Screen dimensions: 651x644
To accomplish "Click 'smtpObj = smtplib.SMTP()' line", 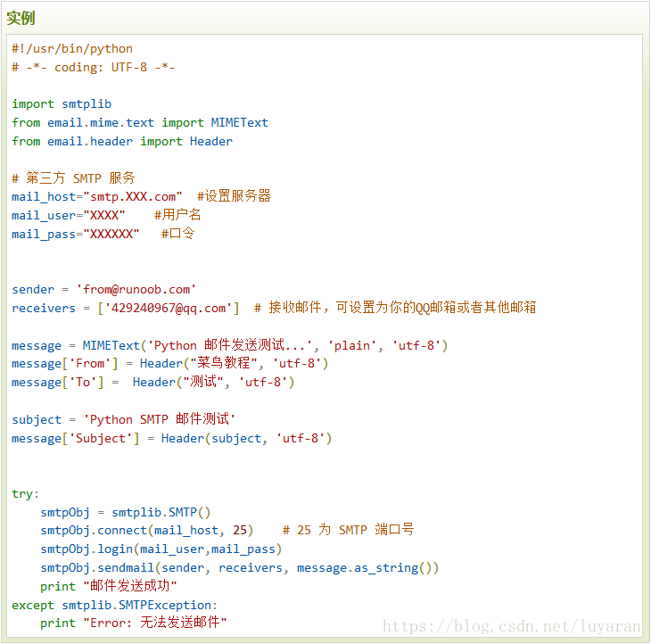I will pyautogui.click(x=126, y=512).
